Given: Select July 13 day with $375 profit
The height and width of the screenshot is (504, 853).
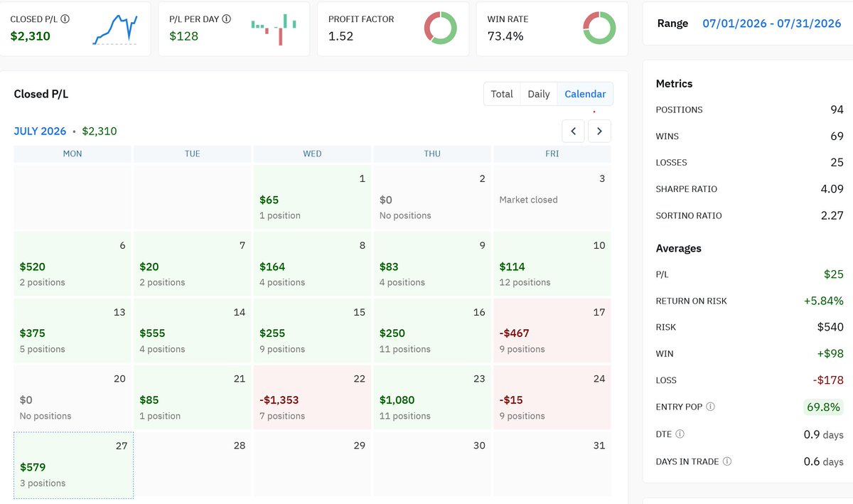Looking at the screenshot, I should [73, 331].
